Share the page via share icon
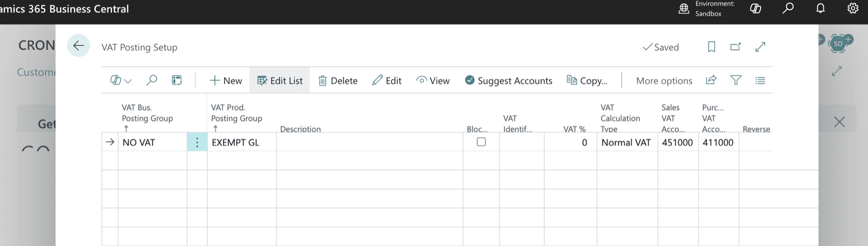 pyautogui.click(x=711, y=80)
